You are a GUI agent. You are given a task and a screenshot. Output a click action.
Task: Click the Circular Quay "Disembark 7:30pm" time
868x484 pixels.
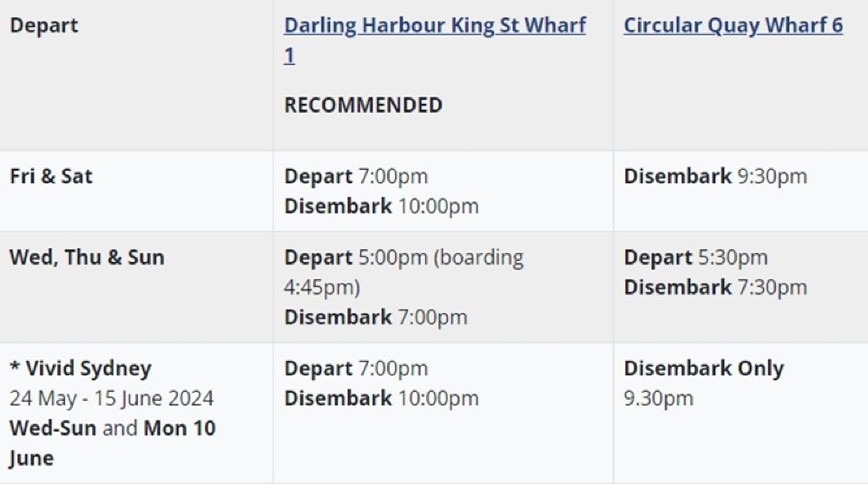(714, 287)
